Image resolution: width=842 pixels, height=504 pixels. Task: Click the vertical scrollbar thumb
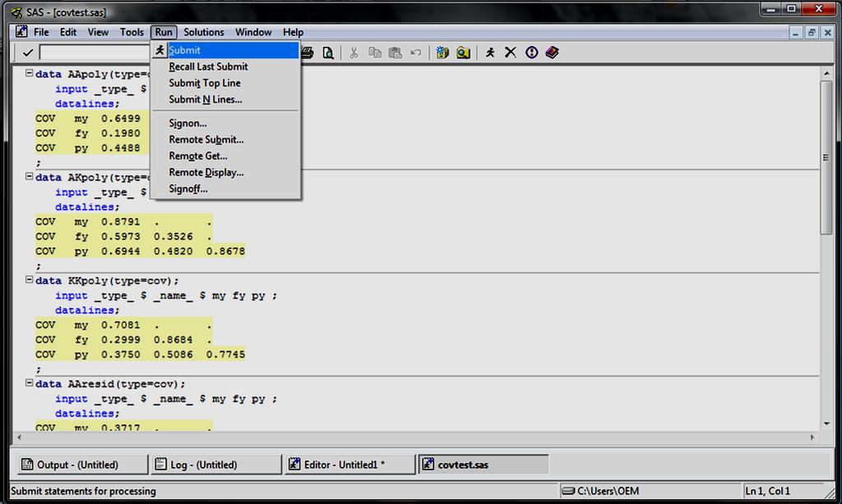coord(826,157)
